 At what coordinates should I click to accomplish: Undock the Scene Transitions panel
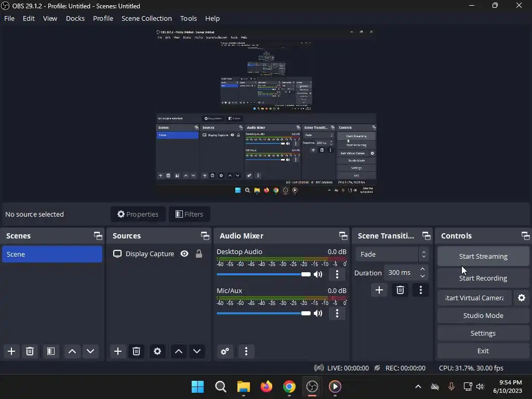click(x=426, y=236)
